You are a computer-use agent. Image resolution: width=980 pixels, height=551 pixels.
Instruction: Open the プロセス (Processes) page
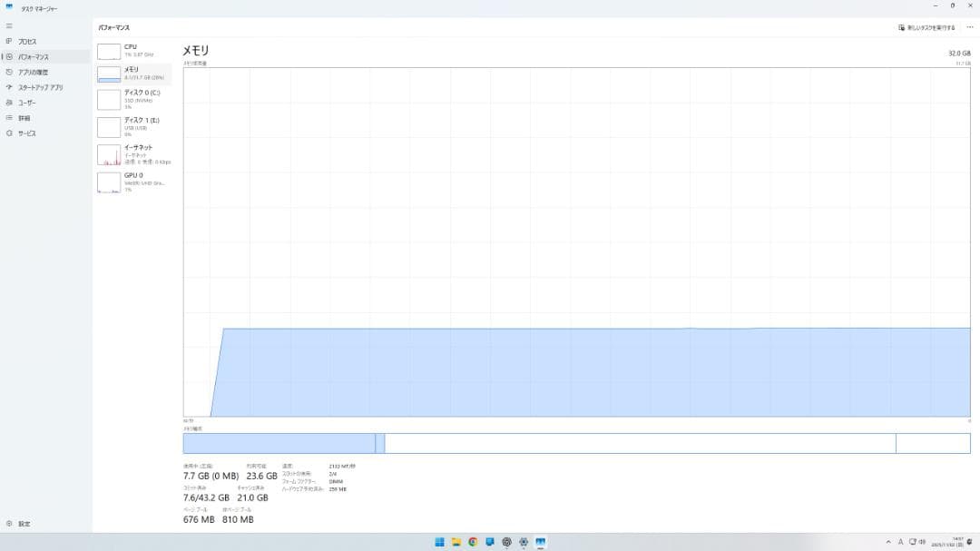[27, 42]
